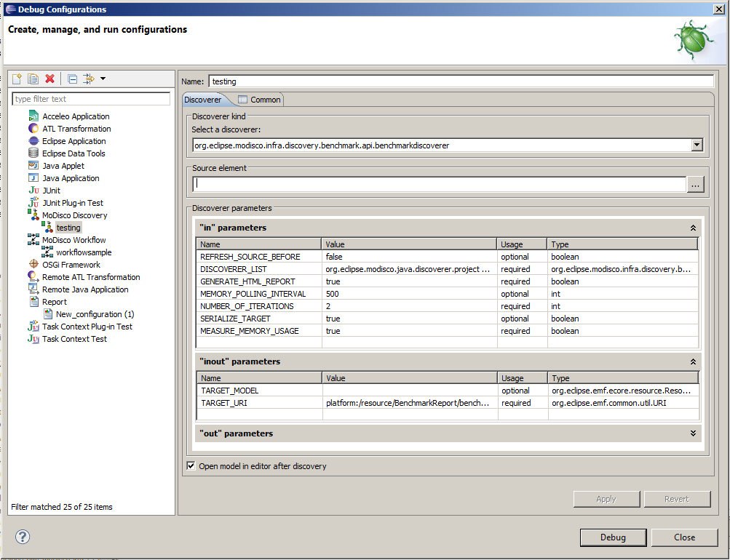Click the Remote ATL Transformation icon

pyautogui.click(x=33, y=276)
